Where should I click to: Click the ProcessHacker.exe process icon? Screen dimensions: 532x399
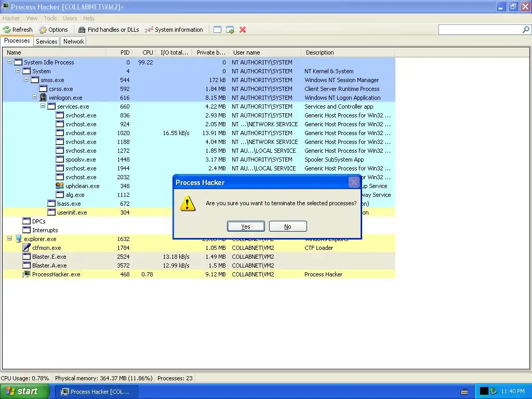point(26,274)
